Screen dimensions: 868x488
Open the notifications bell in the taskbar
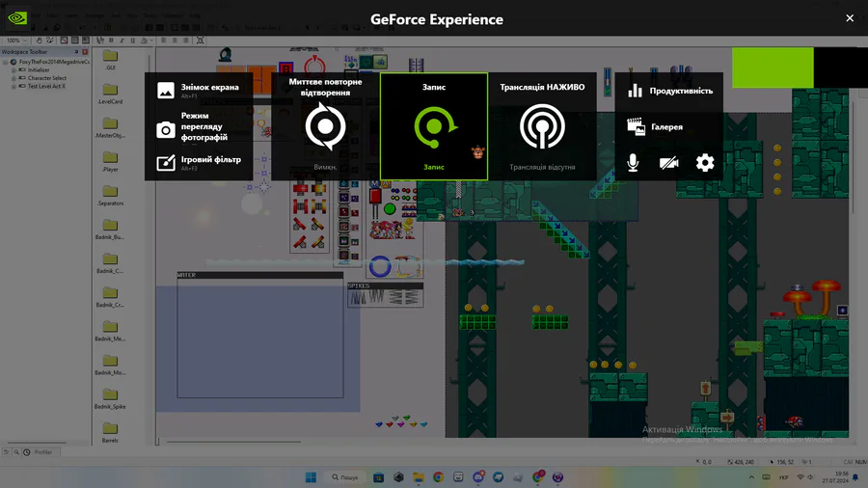tap(855, 477)
